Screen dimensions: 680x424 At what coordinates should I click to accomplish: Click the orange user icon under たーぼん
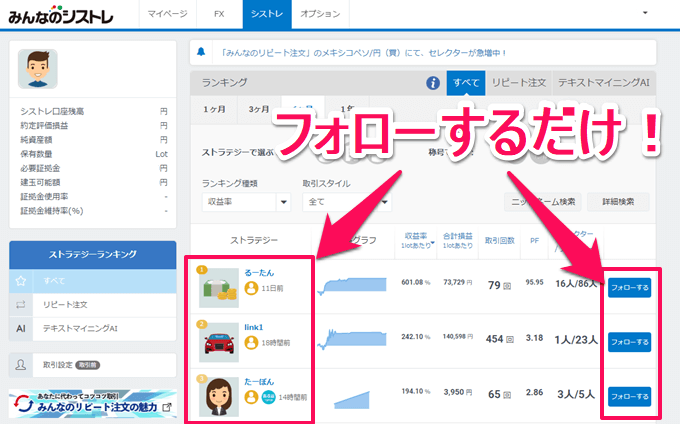click(251, 397)
